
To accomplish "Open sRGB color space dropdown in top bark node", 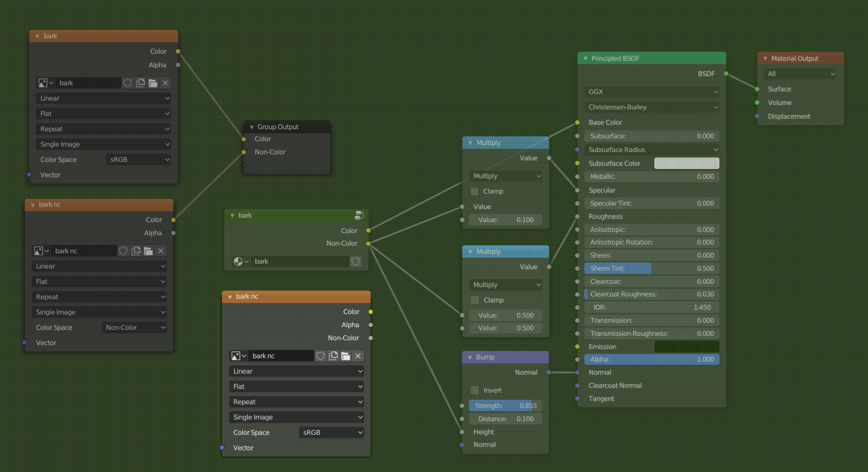I will click(139, 160).
